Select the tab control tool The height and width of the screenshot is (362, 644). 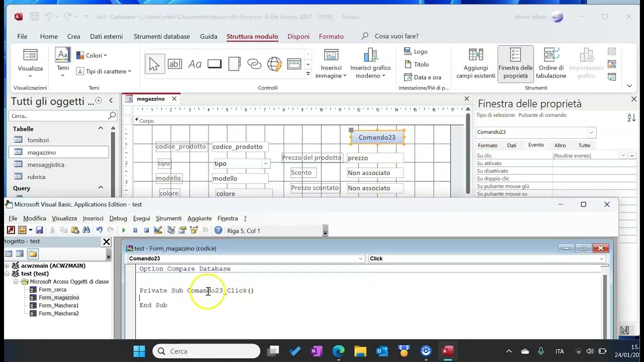(x=234, y=64)
